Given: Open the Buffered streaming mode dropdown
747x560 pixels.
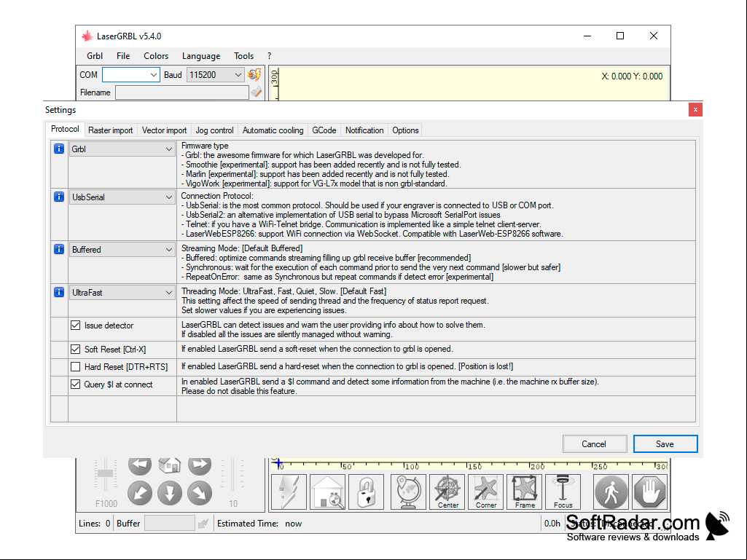Looking at the screenshot, I should pos(122,249).
